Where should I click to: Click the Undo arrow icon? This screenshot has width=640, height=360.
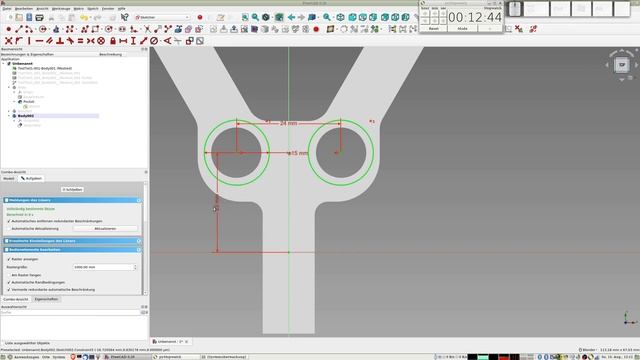click(84, 18)
